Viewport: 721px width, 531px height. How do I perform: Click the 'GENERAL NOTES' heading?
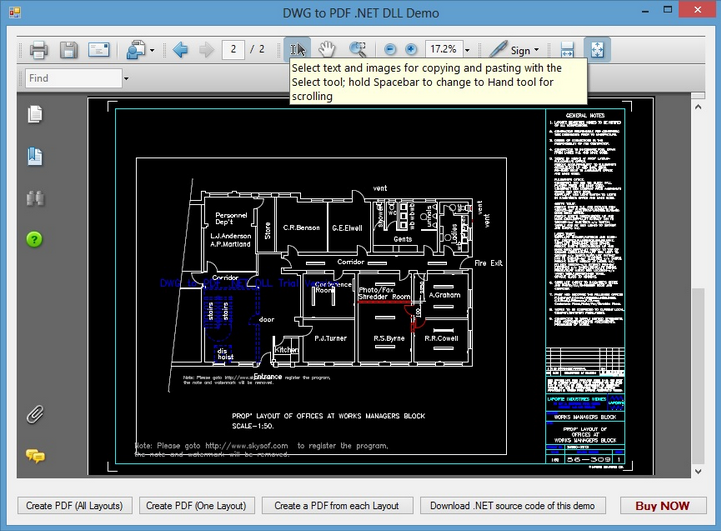pyautogui.click(x=585, y=115)
